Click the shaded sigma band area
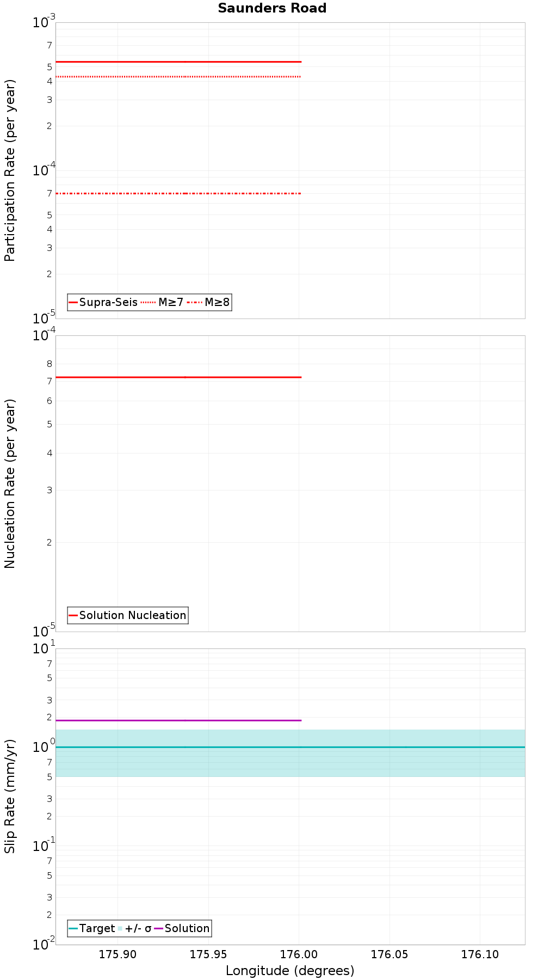This screenshot has height=980, width=544. pyautogui.click(x=290, y=762)
